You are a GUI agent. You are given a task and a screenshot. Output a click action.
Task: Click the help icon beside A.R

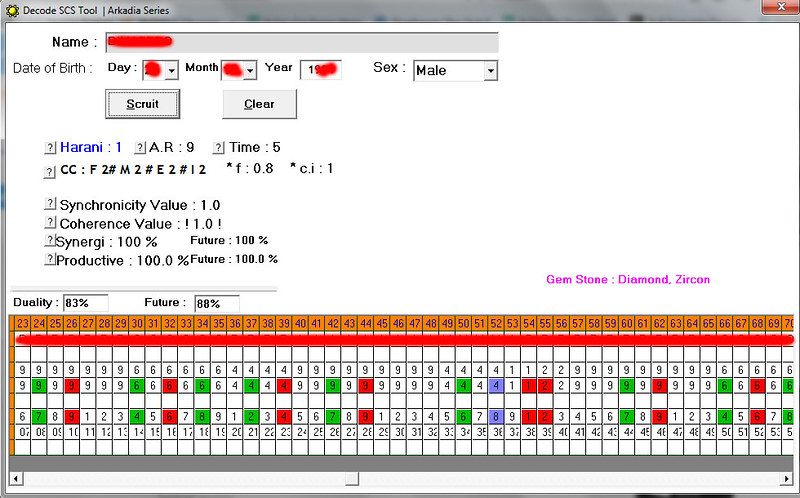click(140, 148)
